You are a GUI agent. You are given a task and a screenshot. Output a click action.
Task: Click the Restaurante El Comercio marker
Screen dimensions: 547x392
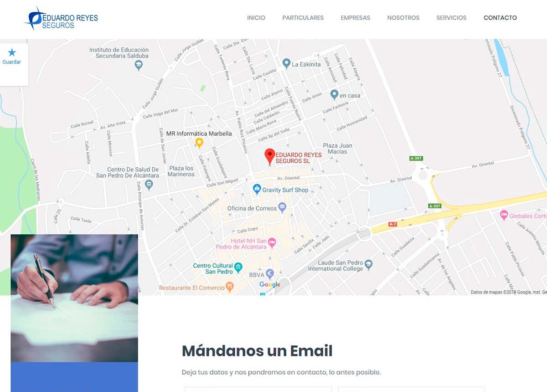click(x=230, y=287)
